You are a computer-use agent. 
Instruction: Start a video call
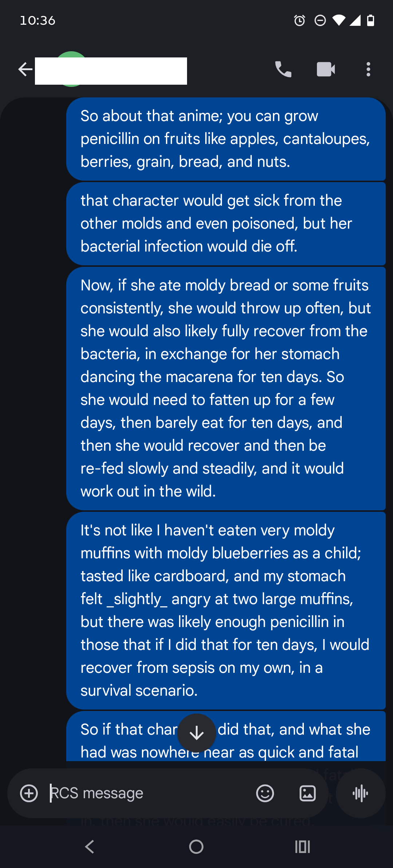click(326, 69)
